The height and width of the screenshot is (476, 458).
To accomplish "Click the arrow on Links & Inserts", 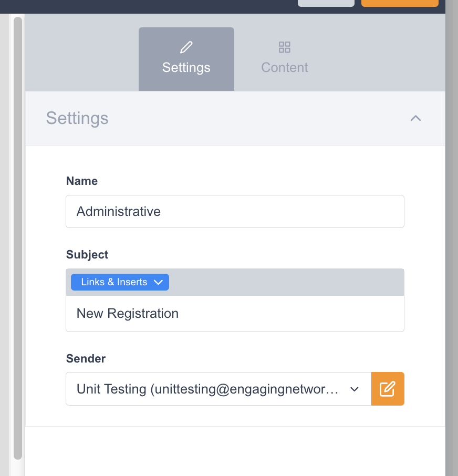I will click(159, 282).
